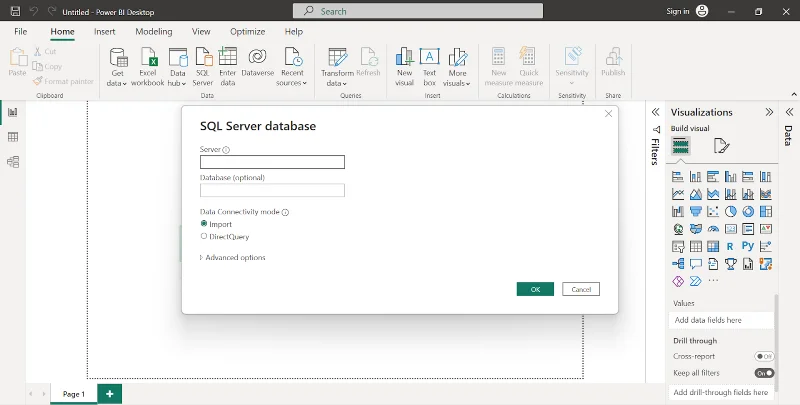Switch to Model view in left sidebar
This screenshot has height=405, width=800.
[x=13, y=162]
